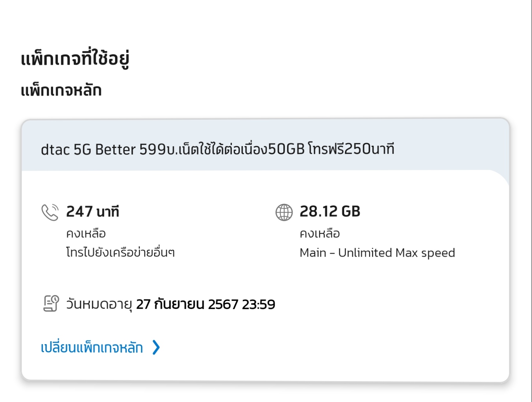Tap the globe internet data icon
The width and height of the screenshot is (532, 402).
click(x=284, y=212)
